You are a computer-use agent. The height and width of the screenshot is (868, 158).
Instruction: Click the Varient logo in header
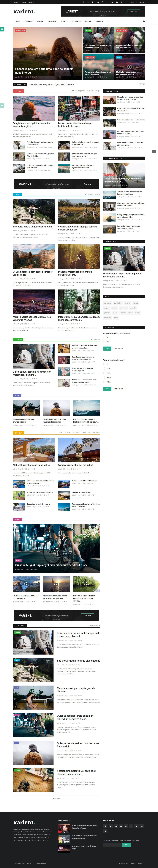coord(24,11)
